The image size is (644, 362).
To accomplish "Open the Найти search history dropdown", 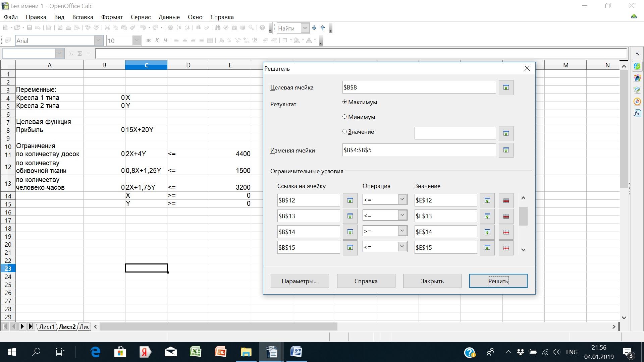I will (x=305, y=28).
